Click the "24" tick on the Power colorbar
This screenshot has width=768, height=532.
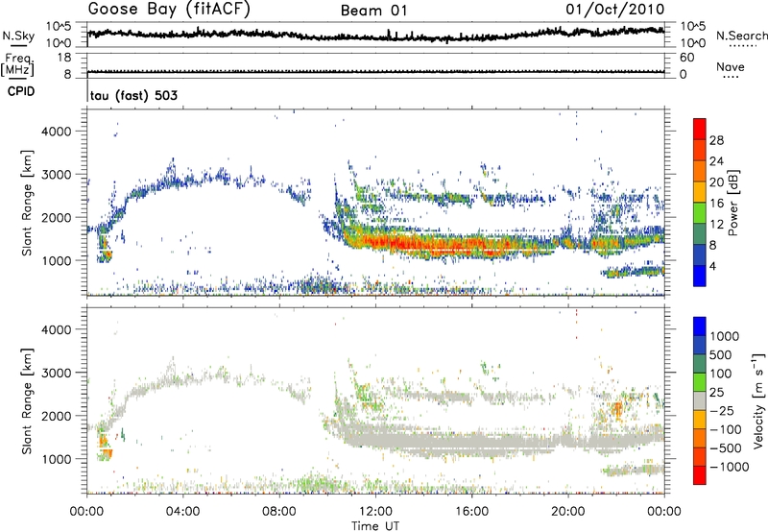716,161
